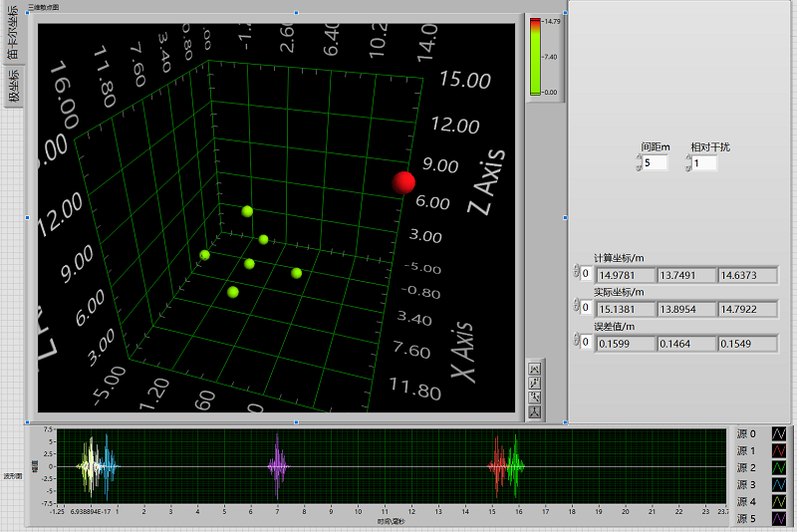The height and width of the screenshot is (532, 797).
Task: Click the red-green color ramp scale
Action: [x=535, y=57]
